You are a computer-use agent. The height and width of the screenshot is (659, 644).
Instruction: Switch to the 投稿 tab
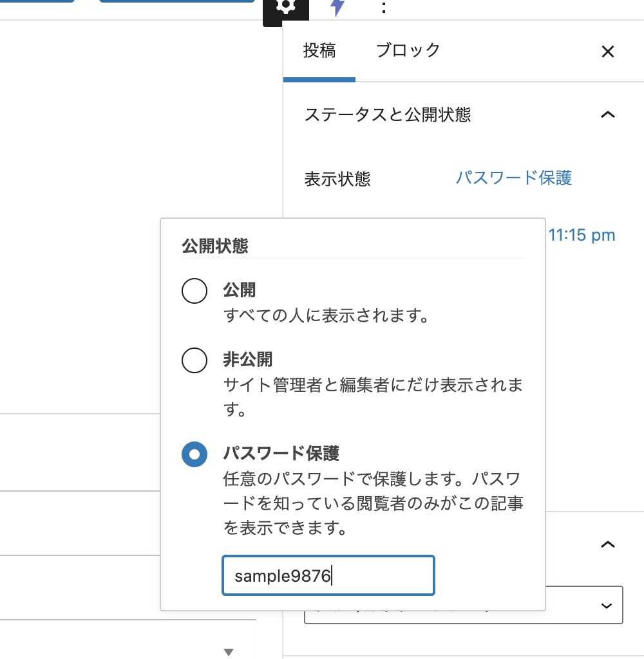tap(319, 51)
